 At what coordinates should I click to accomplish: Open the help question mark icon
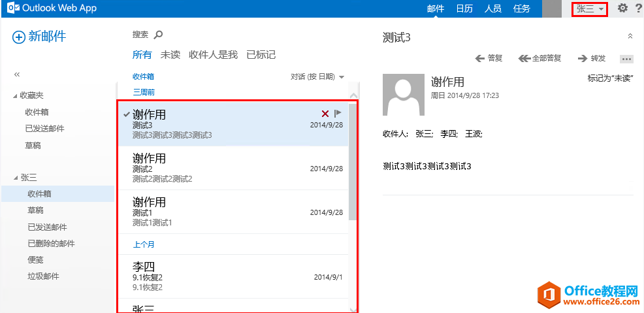pos(637,8)
